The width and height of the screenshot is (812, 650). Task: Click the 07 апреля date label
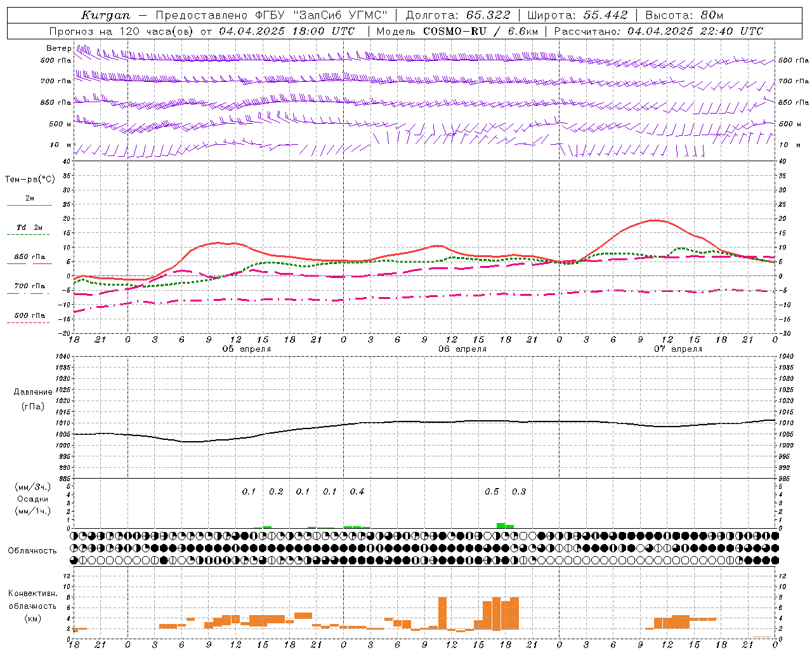pyautogui.click(x=678, y=349)
